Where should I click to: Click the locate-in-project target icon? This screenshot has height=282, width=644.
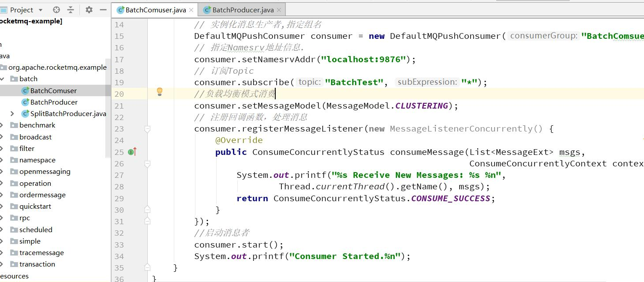pos(56,10)
